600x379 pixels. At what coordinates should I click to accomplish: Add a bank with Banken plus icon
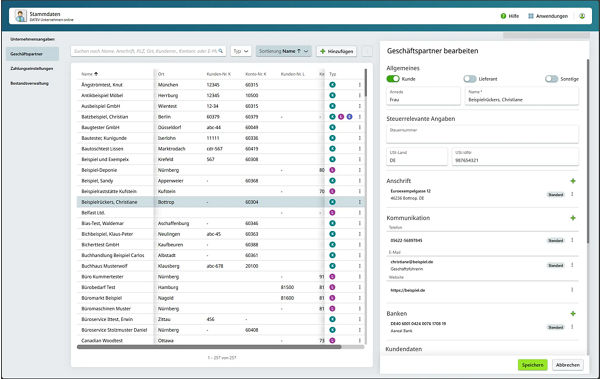tap(572, 314)
